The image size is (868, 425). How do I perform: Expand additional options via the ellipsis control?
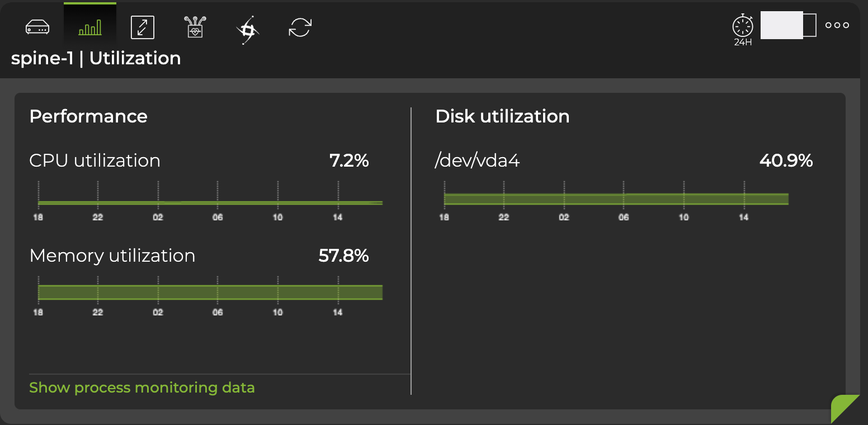pyautogui.click(x=837, y=25)
